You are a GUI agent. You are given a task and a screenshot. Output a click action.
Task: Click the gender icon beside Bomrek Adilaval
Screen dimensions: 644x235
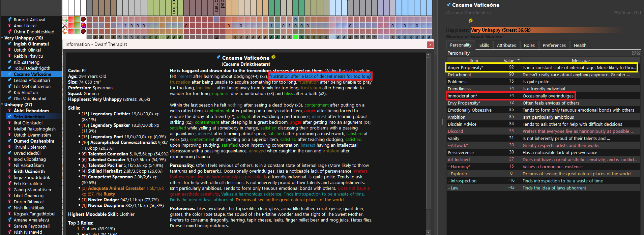click(x=10, y=20)
